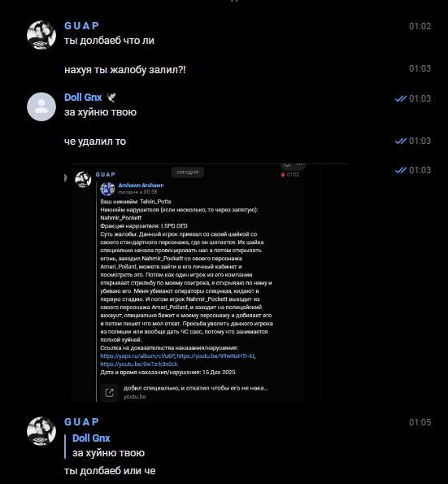Click the 01:05 timestamp on GUAP's reply
This screenshot has width=448, height=484.
(x=420, y=422)
